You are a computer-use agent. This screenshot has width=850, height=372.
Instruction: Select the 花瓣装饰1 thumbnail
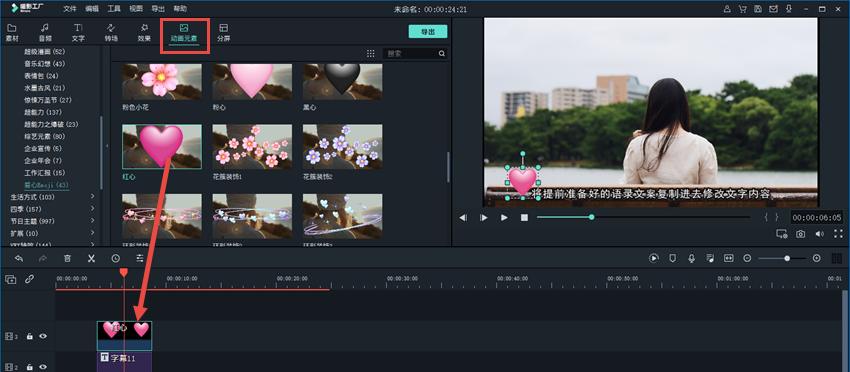252,146
